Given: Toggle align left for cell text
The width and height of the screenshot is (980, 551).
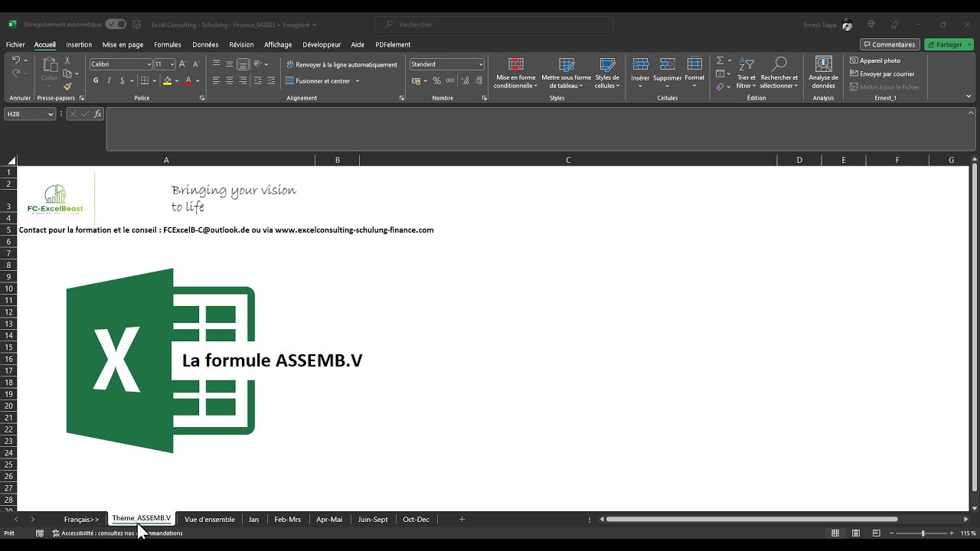Looking at the screenshot, I should click(216, 80).
